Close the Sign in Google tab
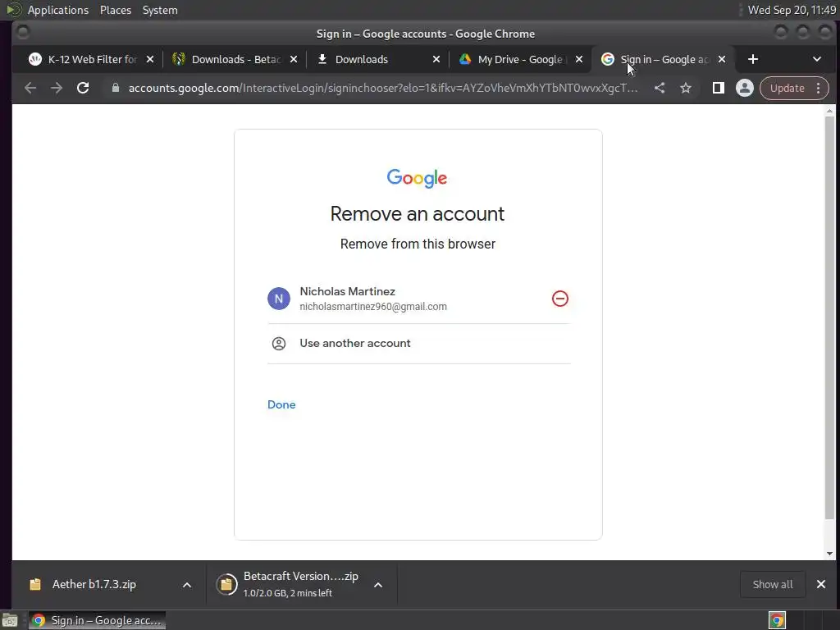The height and width of the screenshot is (630, 840). (x=722, y=59)
